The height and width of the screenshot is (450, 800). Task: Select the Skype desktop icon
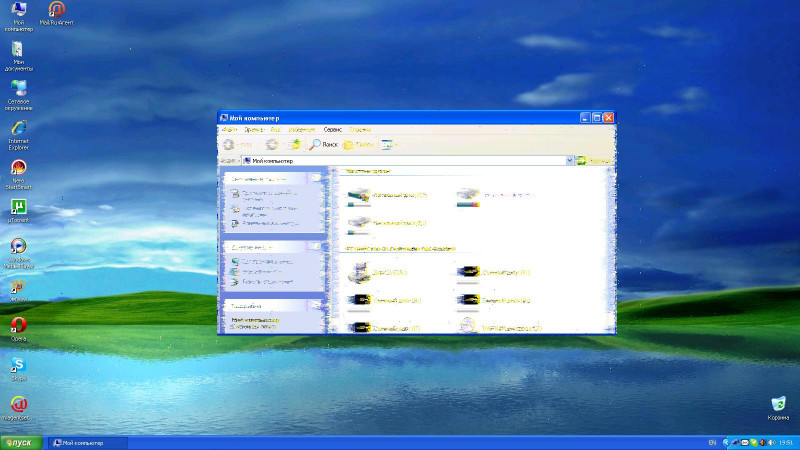tap(19, 369)
